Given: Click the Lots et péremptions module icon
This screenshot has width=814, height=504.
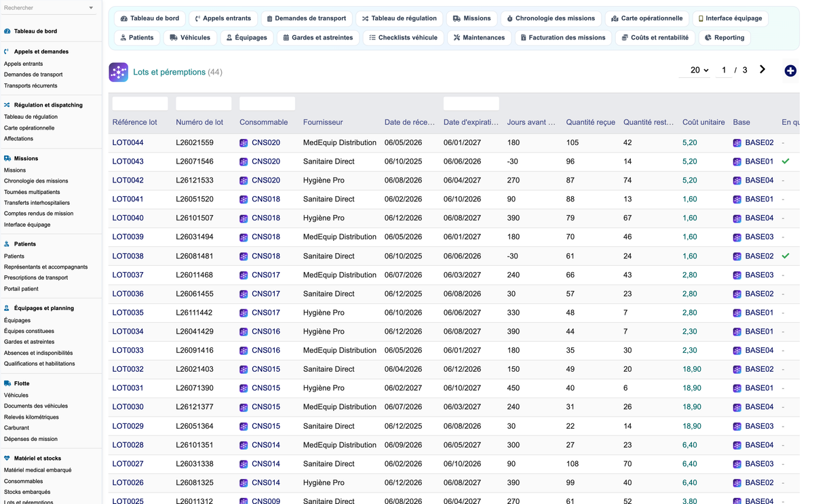Looking at the screenshot, I should click(119, 72).
